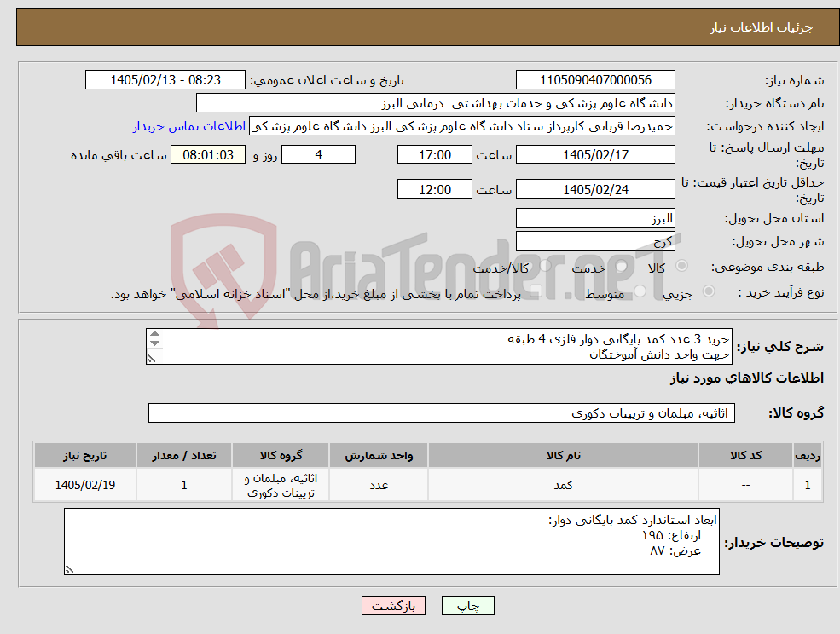
Task: Click the quantity cell showing 1
Action: coord(183,485)
